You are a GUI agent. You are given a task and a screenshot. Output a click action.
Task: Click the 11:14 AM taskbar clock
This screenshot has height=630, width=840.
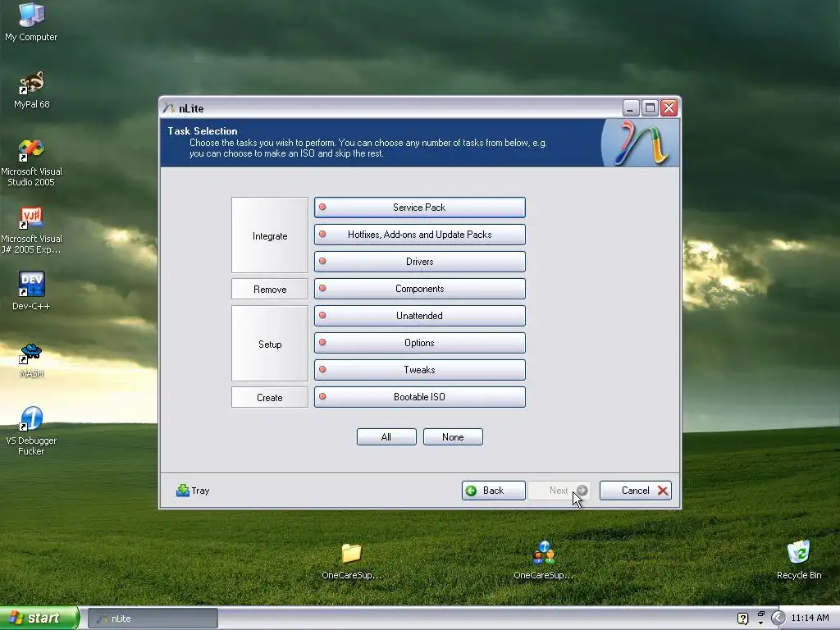pos(810,618)
